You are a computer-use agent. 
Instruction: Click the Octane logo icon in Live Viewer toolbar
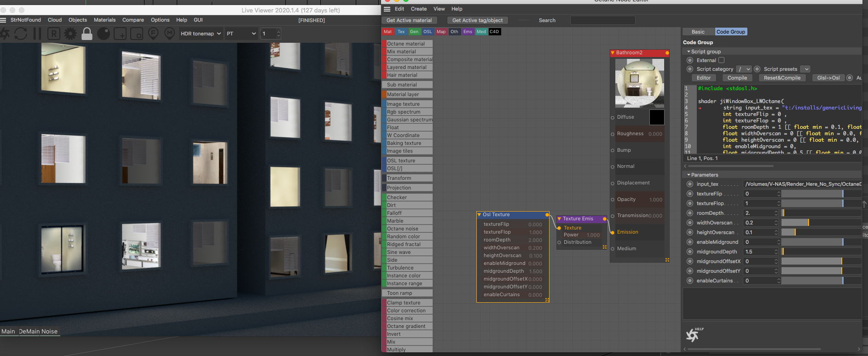click(x=4, y=34)
